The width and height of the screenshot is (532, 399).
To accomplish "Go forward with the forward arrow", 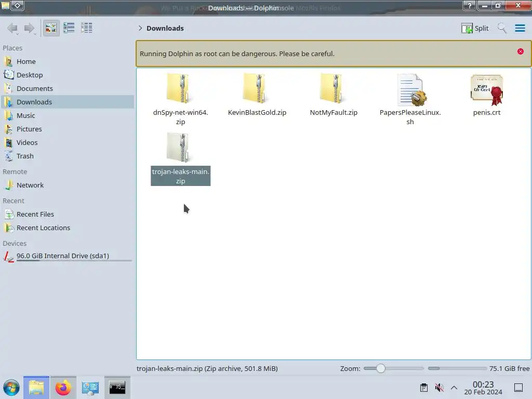I will pyautogui.click(x=30, y=28).
